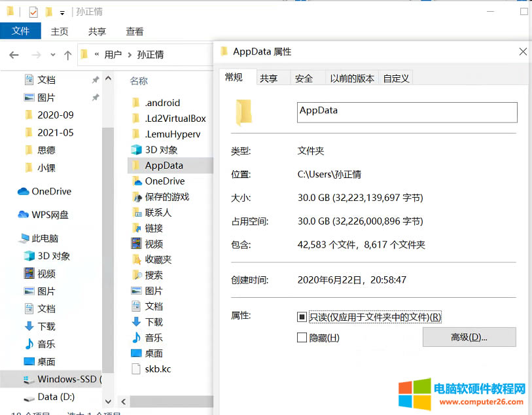Open the 3D 对象 folder icon in file list

click(136, 150)
